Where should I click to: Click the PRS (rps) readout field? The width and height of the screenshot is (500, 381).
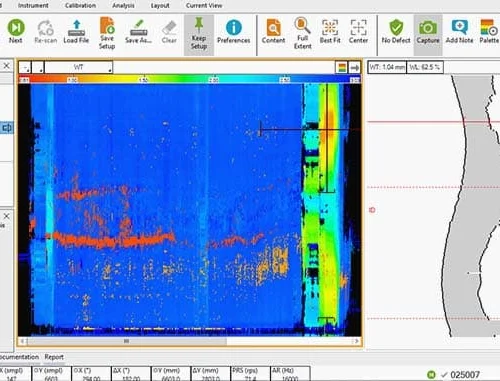click(250, 374)
